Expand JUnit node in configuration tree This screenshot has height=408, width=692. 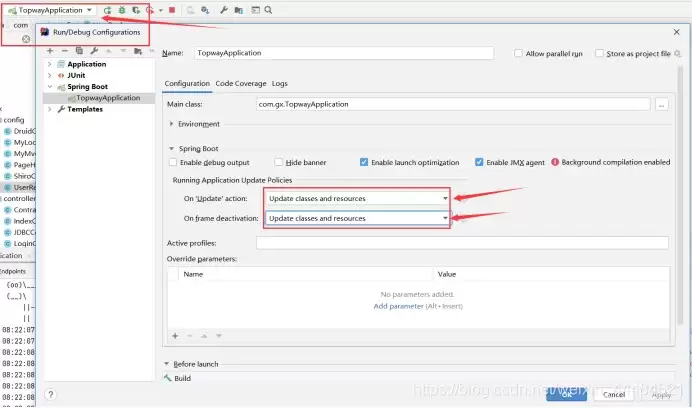coord(49,76)
